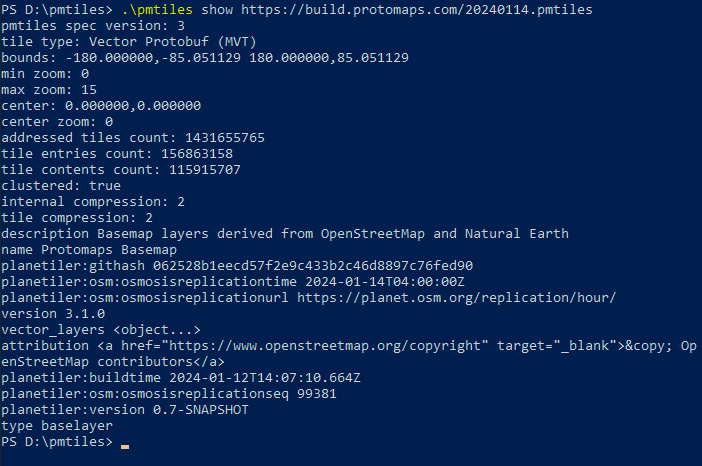
Task: Click the "clustered: true" line
Action: (x=61, y=185)
